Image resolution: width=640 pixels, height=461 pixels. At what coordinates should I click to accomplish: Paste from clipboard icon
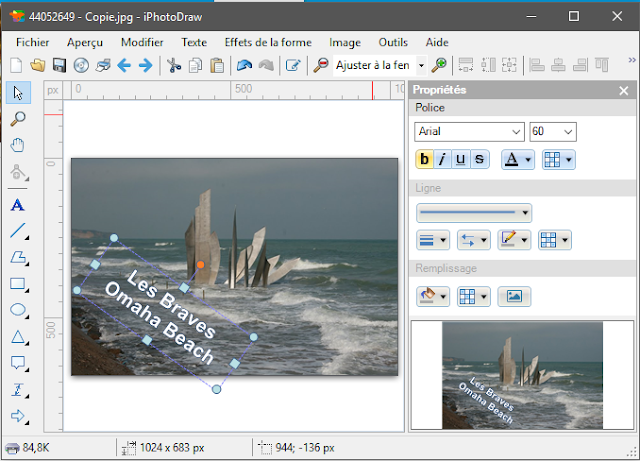(217, 65)
